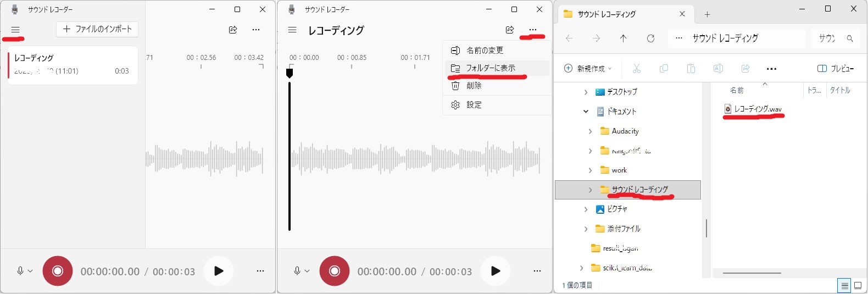The height and width of the screenshot is (294, 868).
Task: Switch to large icons view in status bar
Action: pyautogui.click(x=858, y=286)
